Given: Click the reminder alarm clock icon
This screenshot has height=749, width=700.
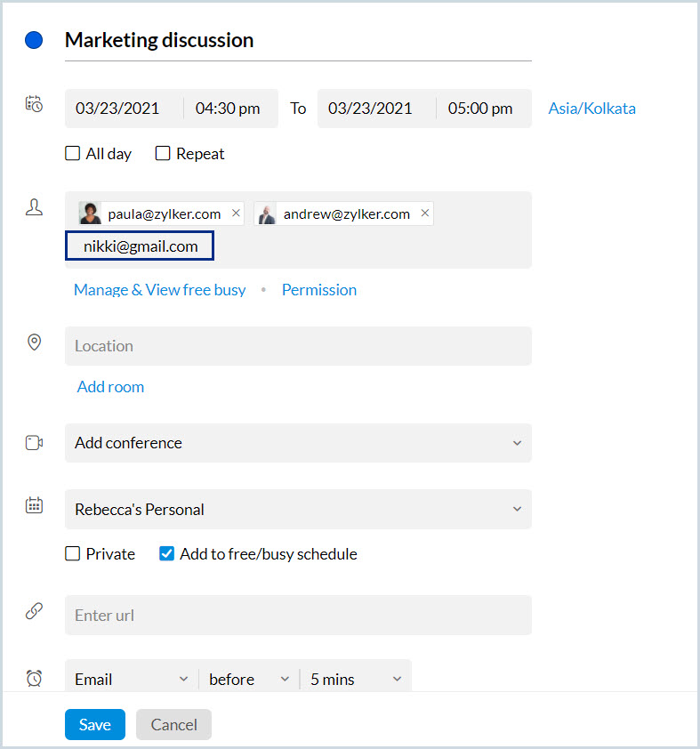Looking at the screenshot, I should [x=34, y=679].
